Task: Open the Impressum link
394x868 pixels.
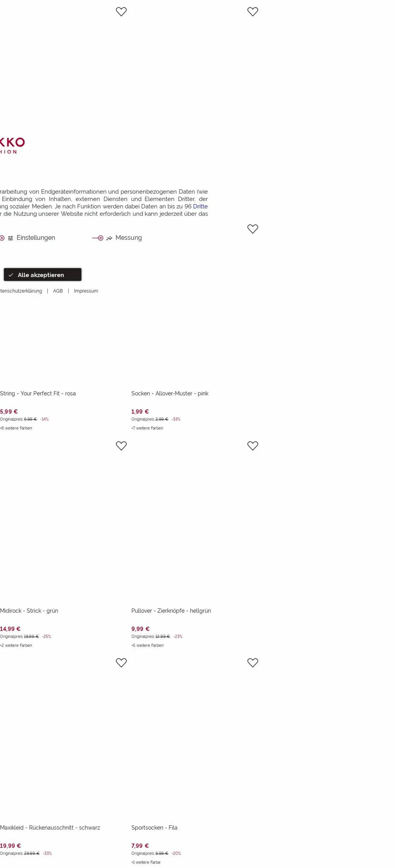Action: [x=86, y=291]
